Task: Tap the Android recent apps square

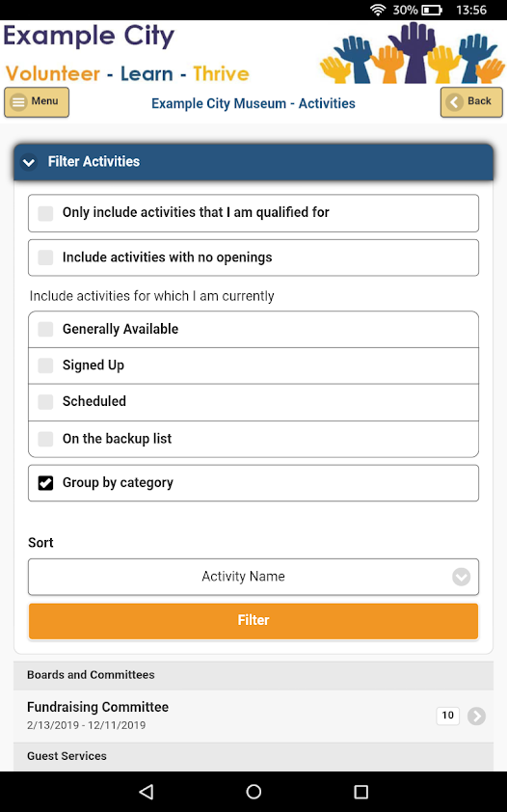Action: pyautogui.click(x=360, y=792)
